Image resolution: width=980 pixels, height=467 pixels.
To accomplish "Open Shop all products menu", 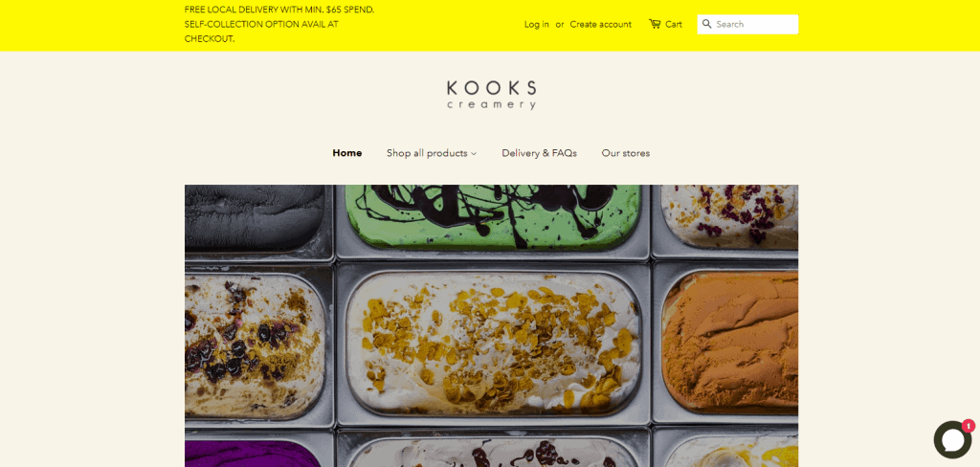I will click(432, 153).
